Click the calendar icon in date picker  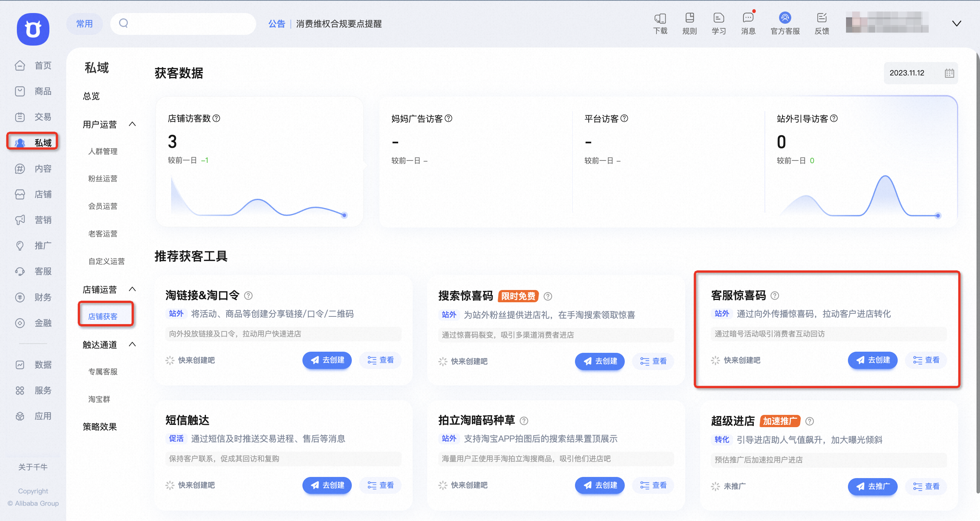(949, 73)
